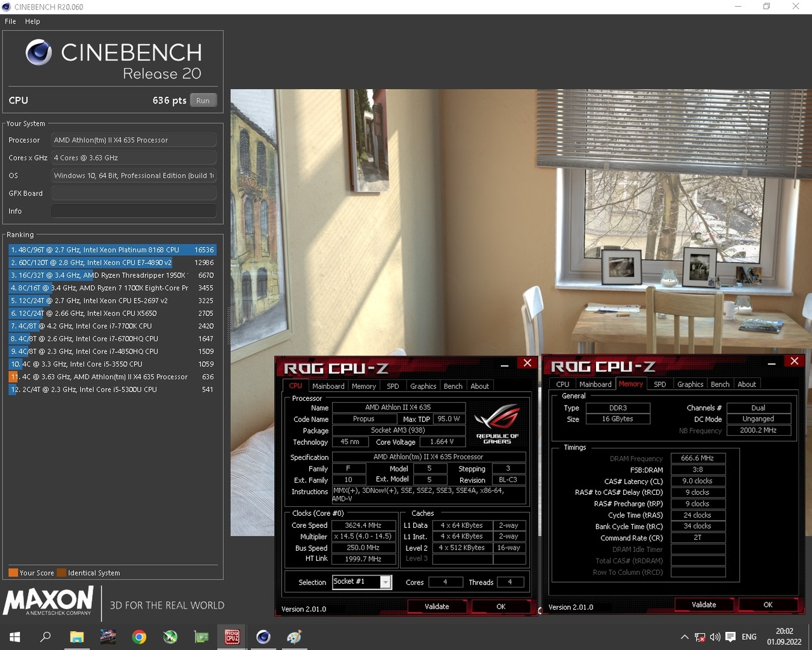The height and width of the screenshot is (650, 812).
Task: Click DRAM Frequency value 666.6 MHz
Action: (x=698, y=458)
